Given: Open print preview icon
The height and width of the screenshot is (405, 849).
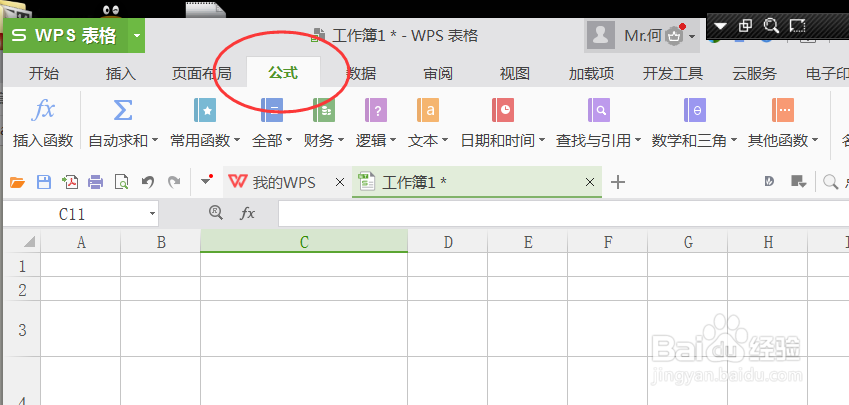Looking at the screenshot, I should click(122, 182).
